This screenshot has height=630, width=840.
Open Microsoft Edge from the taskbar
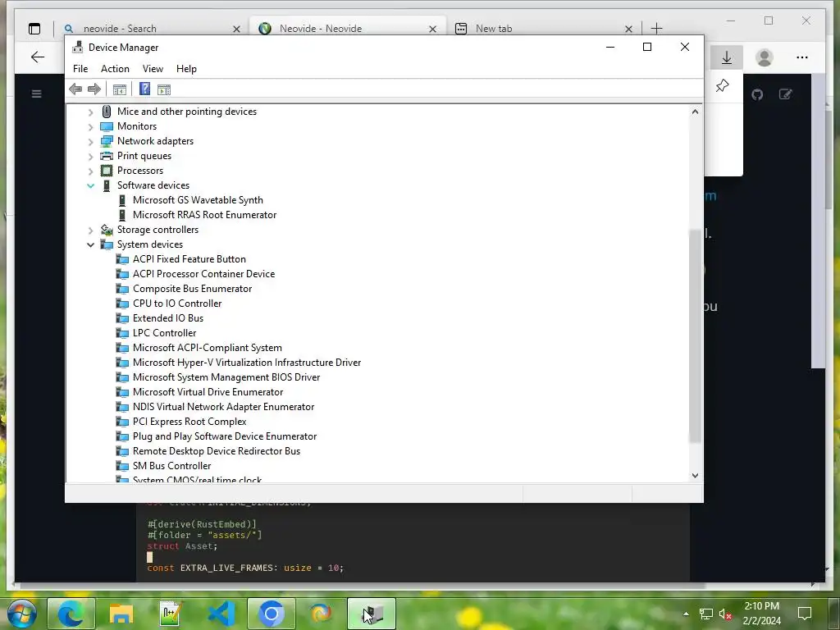(71, 614)
